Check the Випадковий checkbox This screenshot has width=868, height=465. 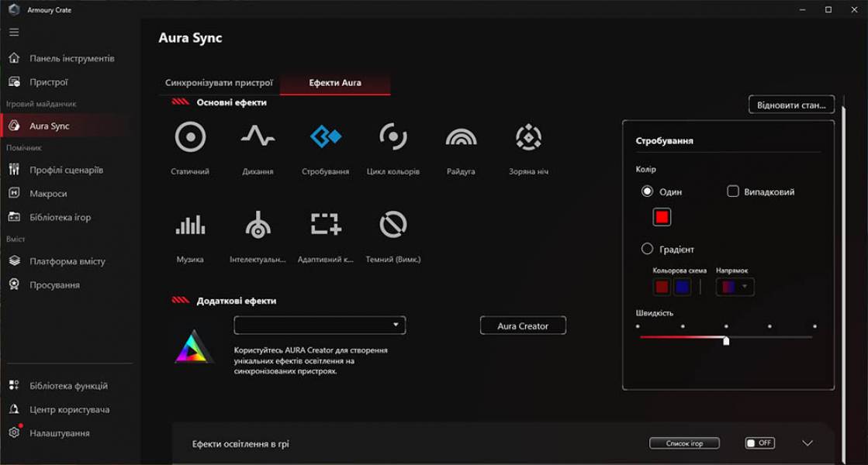coord(731,191)
